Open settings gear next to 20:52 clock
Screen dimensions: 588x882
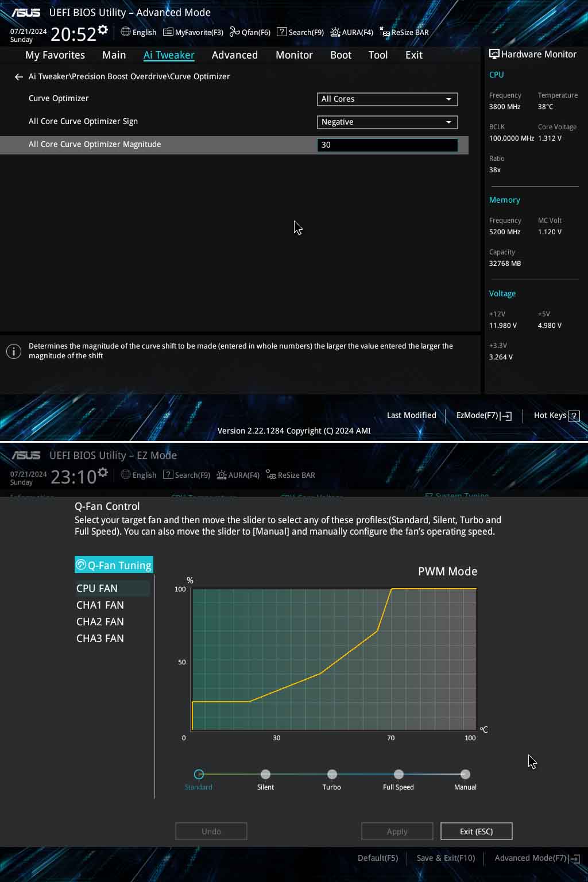103,30
